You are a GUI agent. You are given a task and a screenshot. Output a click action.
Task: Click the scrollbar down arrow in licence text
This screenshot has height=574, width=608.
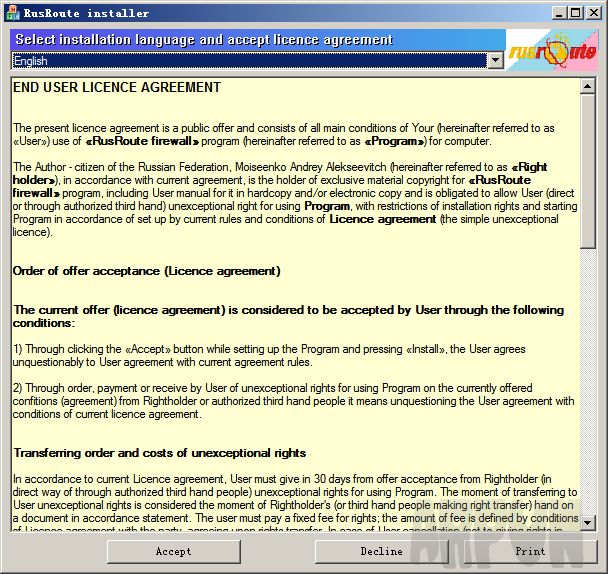(588, 522)
